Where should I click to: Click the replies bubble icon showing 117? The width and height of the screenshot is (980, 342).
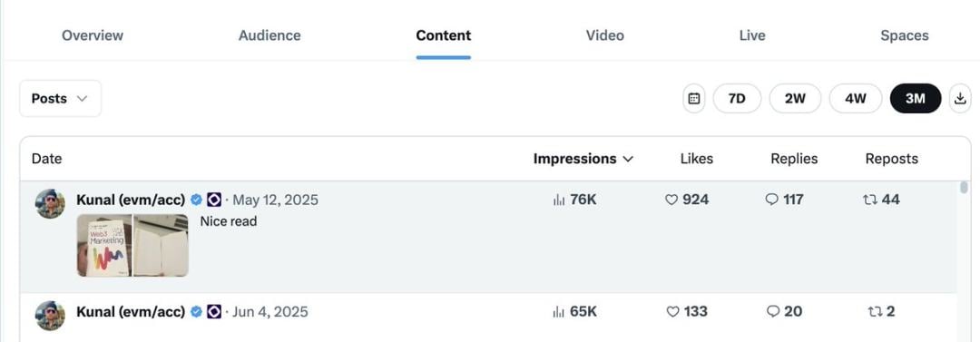772,200
